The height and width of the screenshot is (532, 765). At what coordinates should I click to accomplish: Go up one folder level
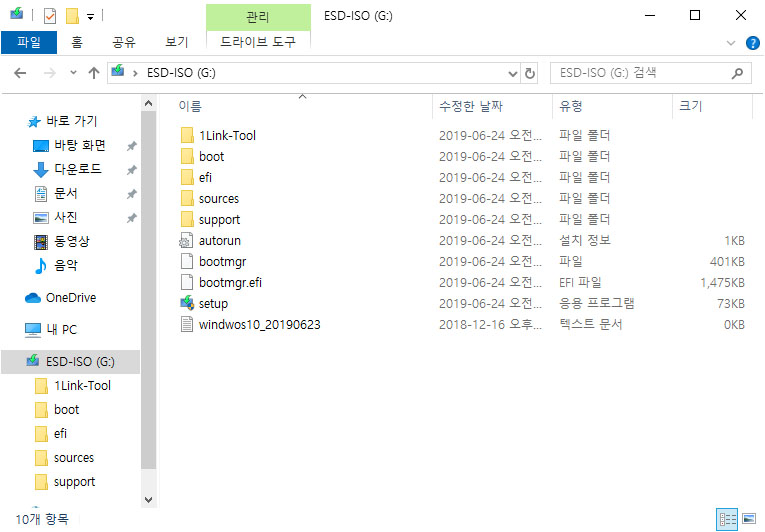click(94, 73)
